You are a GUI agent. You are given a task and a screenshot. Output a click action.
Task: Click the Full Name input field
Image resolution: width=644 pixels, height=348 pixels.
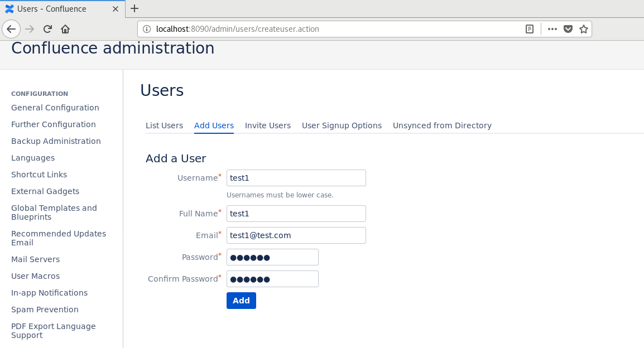pyautogui.click(x=296, y=214)
